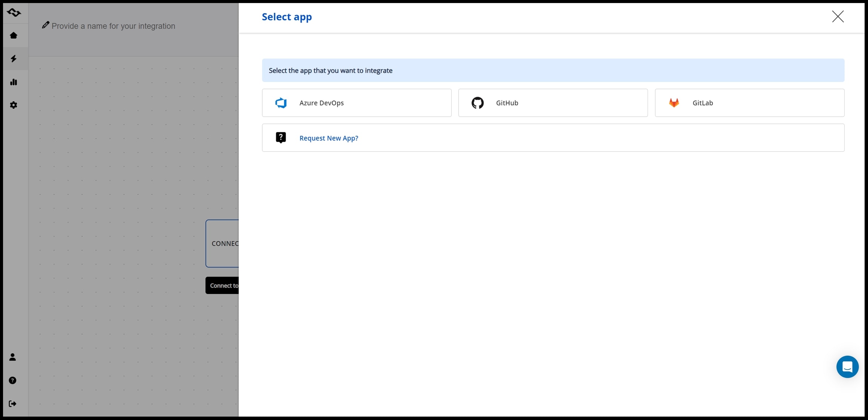
Task: Open integrations via lightning bolt icon
Action: click(14, 59)
